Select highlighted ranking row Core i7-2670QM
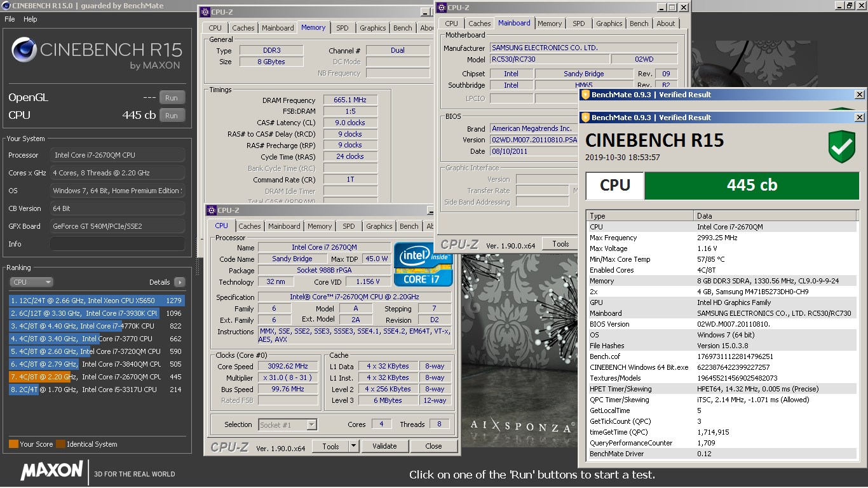The height and width of the screenshot is (488, 868). click(97, 377)
